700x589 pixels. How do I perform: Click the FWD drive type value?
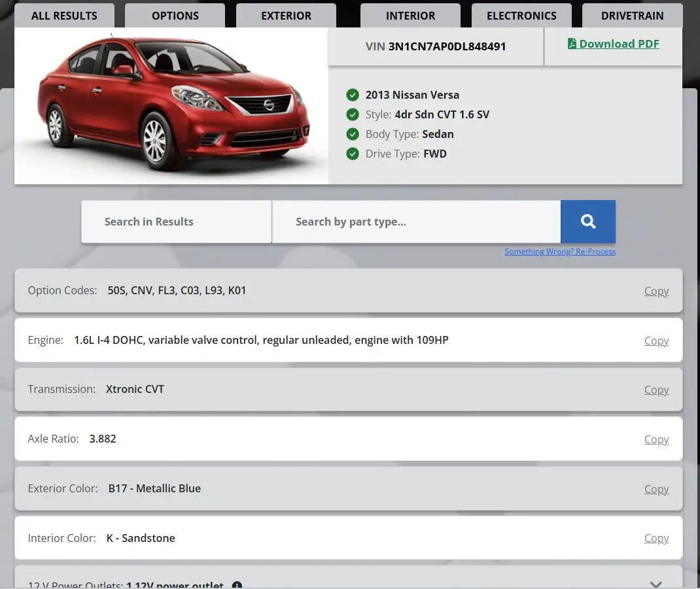(435, 154)
